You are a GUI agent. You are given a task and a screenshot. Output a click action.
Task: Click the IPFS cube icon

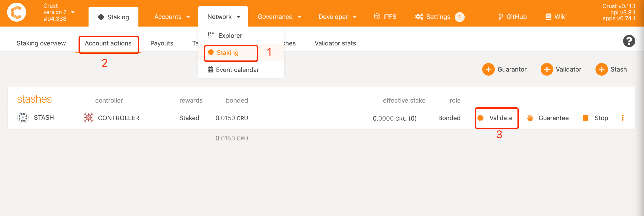pyautogui.click(x=377, y=16)
